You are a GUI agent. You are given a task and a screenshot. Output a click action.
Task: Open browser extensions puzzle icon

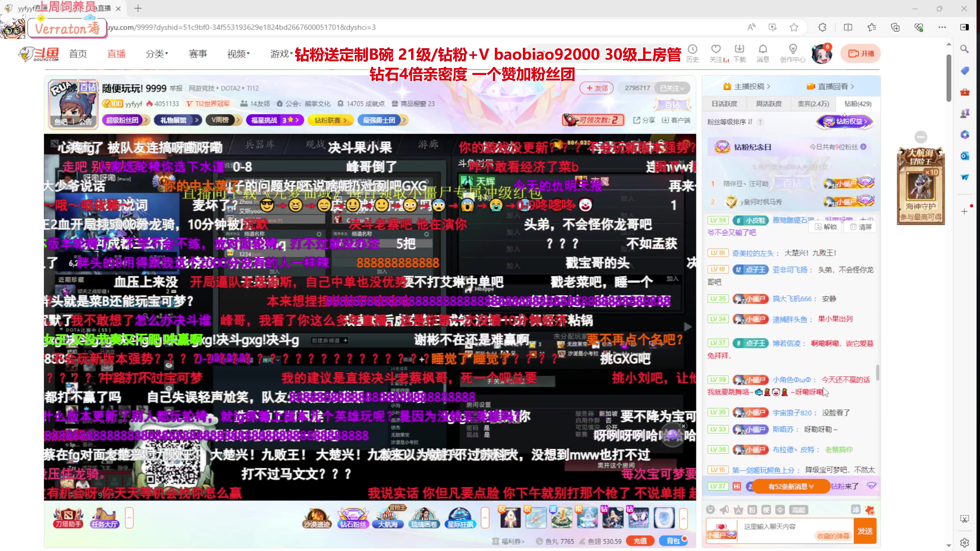(x=822, y=27)
